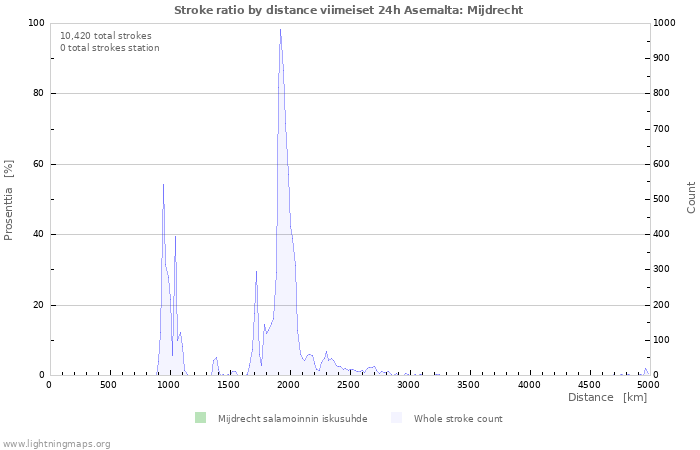Click the 'Prosenttia [%]' left axis label
This screenshot has width=700, height=450.
point(10,199)
